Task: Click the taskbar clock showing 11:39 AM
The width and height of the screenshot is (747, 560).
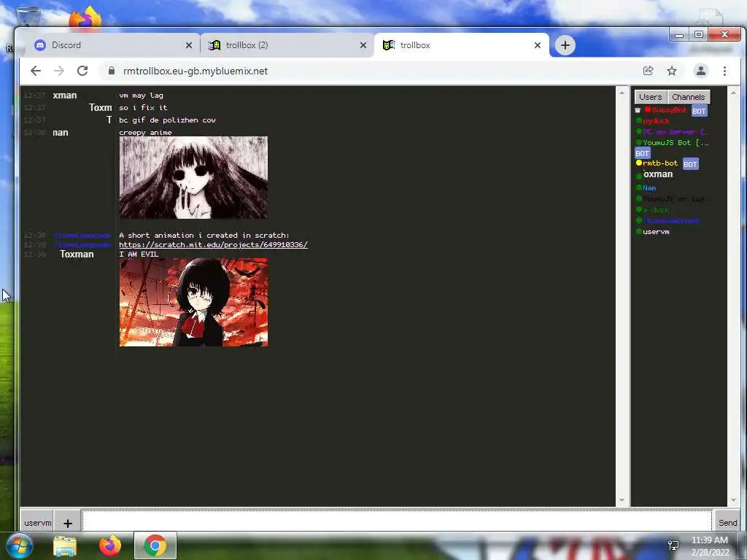Action: [709, 546]
